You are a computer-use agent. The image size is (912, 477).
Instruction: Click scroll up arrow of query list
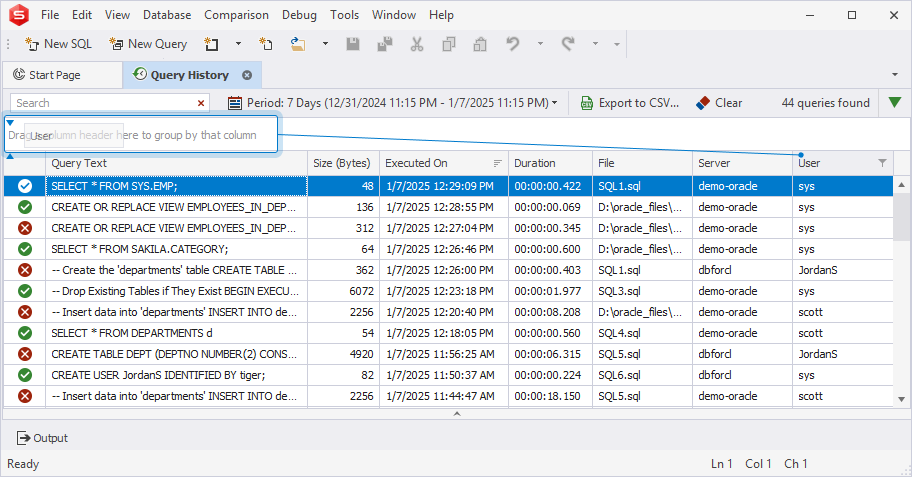point(902,185)
